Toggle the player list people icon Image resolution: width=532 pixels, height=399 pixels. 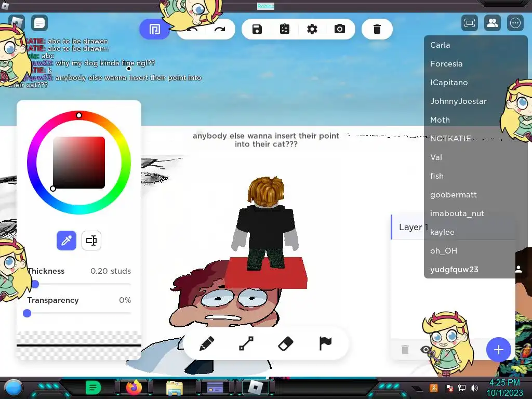pyautogui.click(x=493, y=23)
